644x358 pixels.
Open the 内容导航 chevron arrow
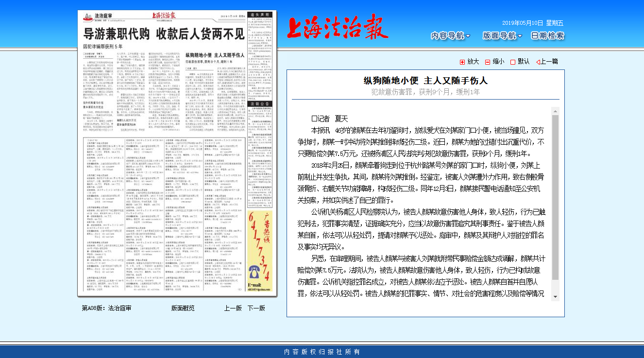(x=467, y=35)
